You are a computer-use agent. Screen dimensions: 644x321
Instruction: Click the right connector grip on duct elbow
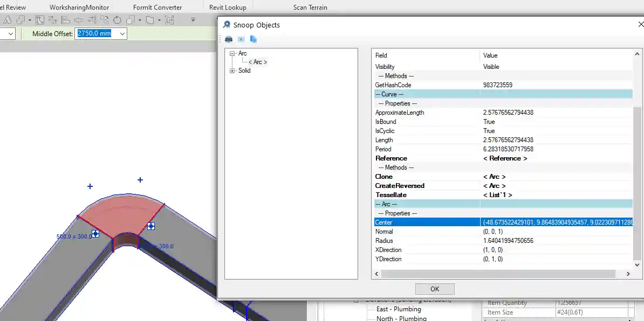151,226
